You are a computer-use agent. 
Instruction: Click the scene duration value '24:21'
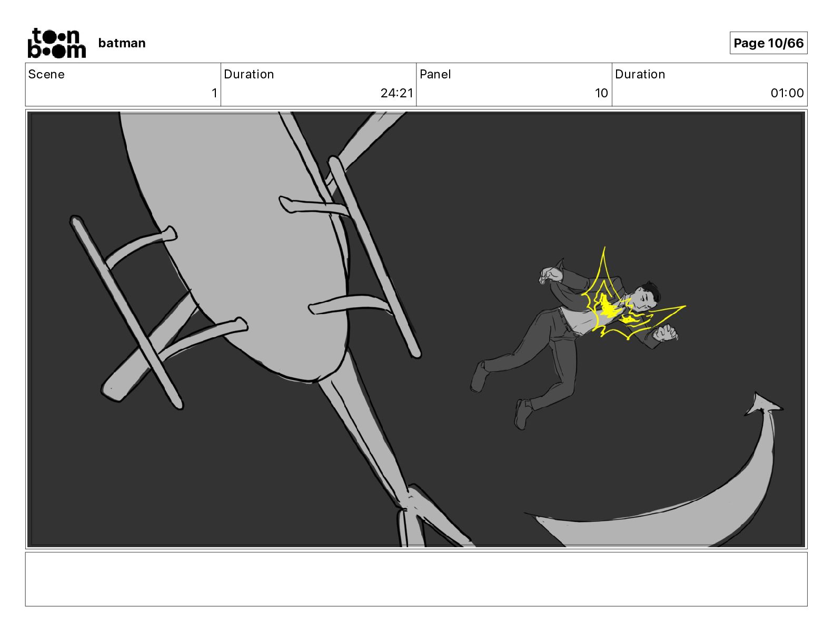tap(397, 93)
